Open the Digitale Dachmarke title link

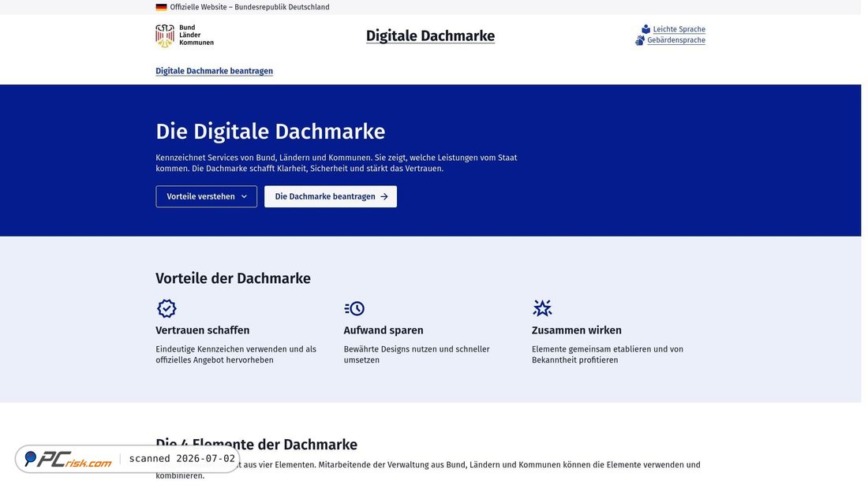click(x=430, y=36)
